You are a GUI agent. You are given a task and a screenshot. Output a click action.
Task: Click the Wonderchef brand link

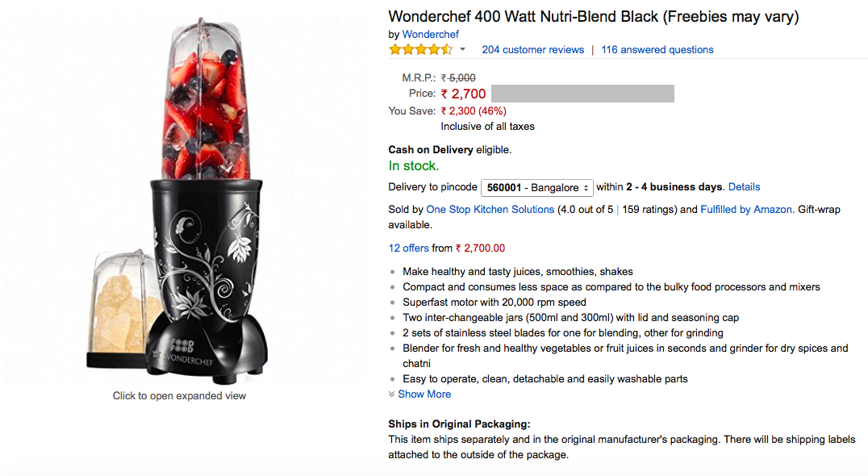pyautogui.click(x=430, y=34)
